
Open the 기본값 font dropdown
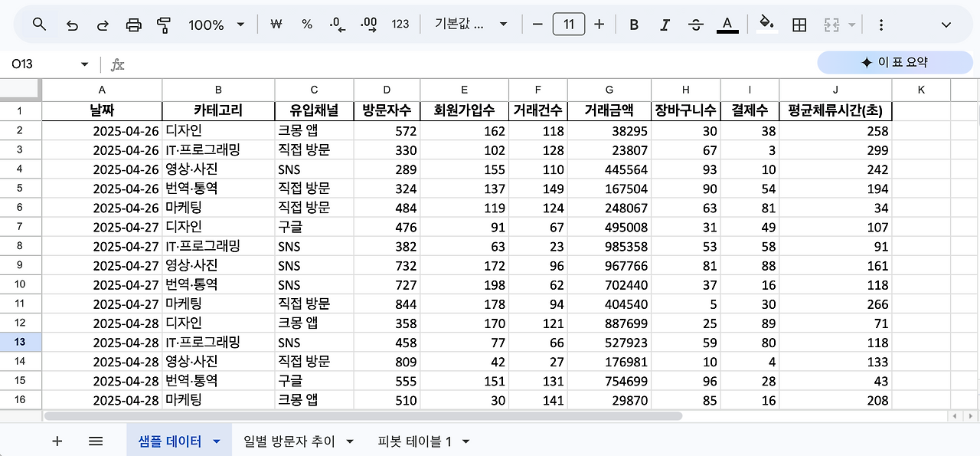[x=467, y=24]
